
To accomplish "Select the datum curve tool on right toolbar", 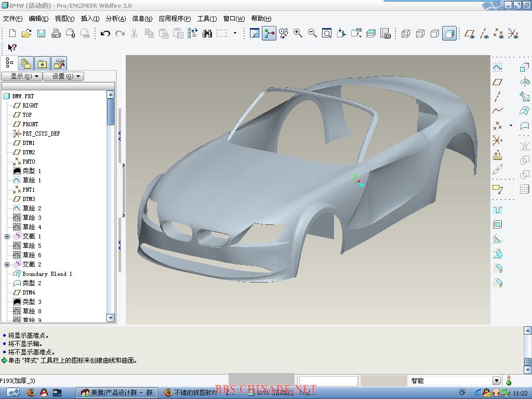I will (497, 111).
